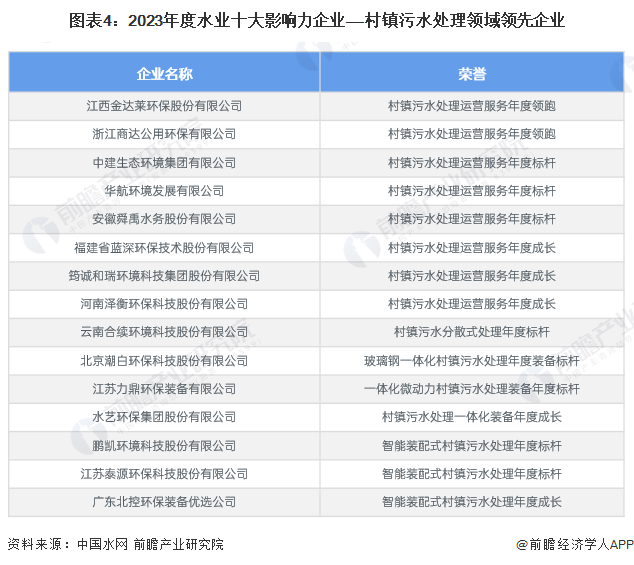Select cell 华航环境发展有限公司
Viewport: 634px width, 565px height.
[164, 191]
